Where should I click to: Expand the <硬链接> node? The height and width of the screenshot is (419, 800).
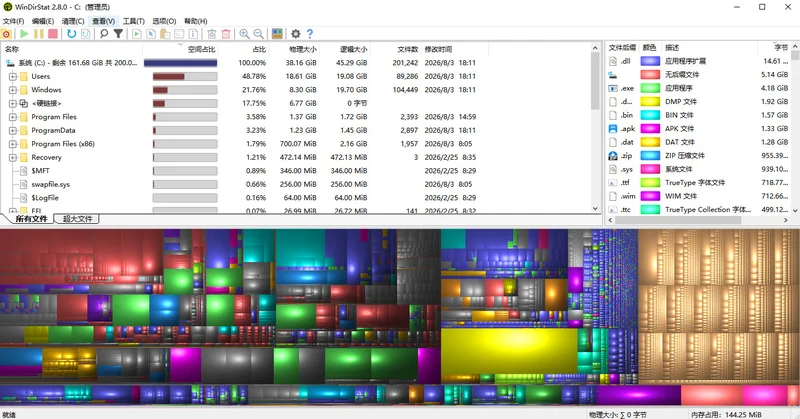13,104
